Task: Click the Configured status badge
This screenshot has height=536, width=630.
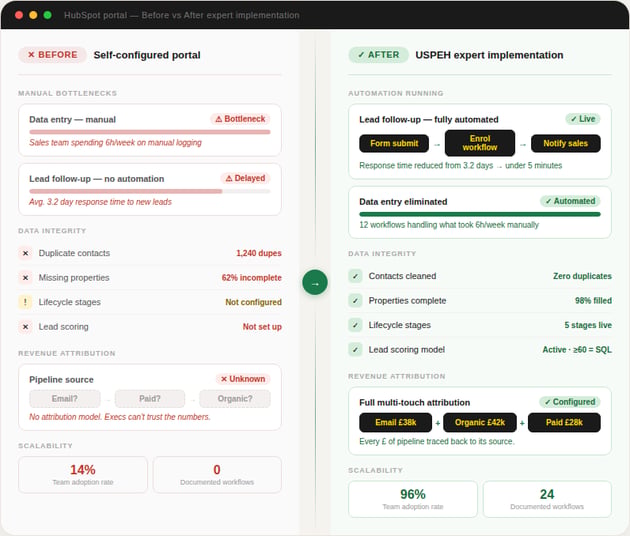Action: (x=570, y=402)
